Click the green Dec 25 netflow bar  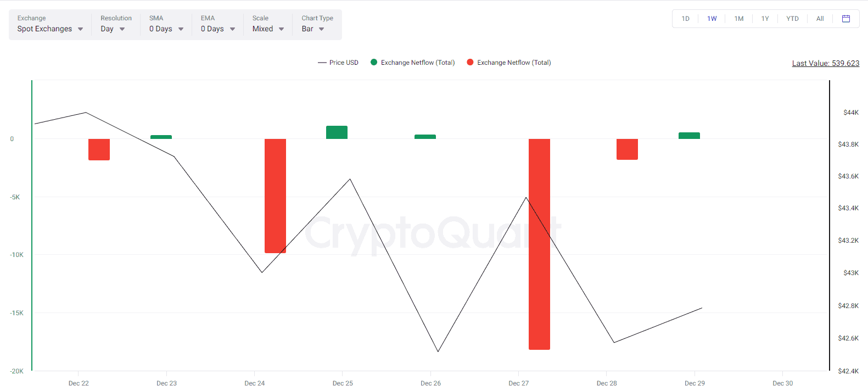coord(337,132)
